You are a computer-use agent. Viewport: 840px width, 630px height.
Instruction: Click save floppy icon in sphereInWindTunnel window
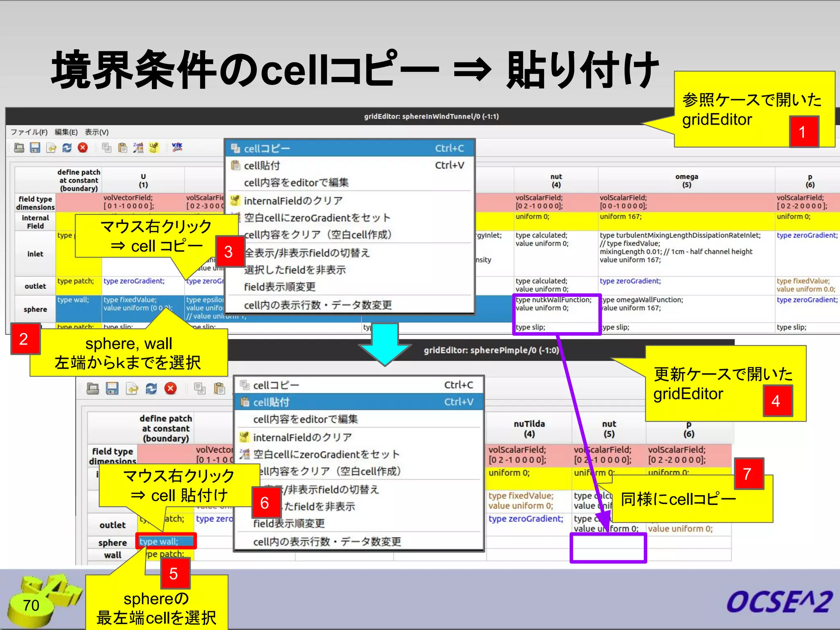[35, 148]
